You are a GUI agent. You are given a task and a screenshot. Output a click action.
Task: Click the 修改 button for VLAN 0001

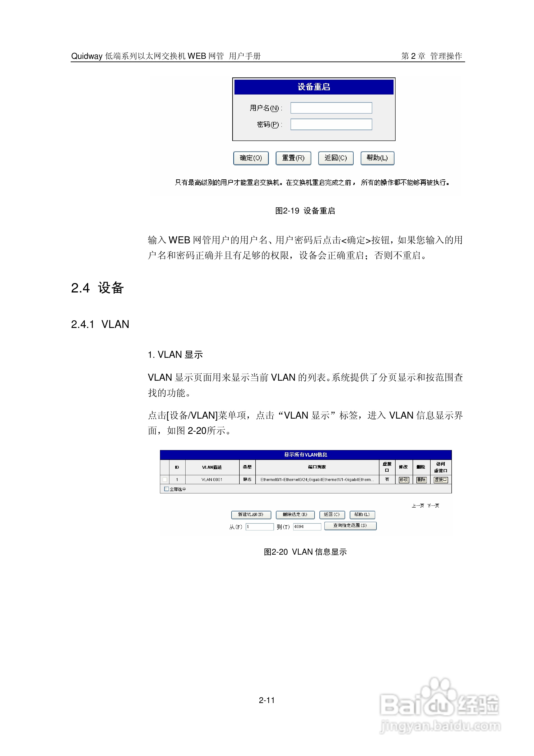[x=404, y=480]
